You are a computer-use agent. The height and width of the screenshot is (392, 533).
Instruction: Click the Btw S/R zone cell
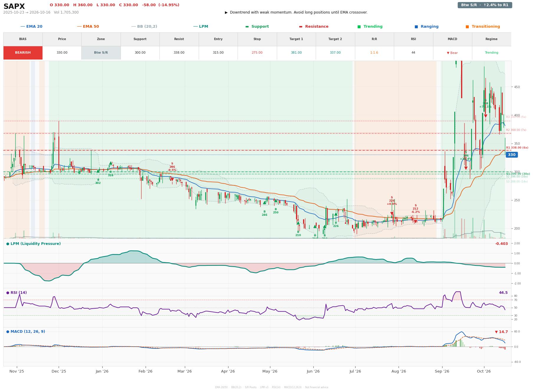pos(101,53)
